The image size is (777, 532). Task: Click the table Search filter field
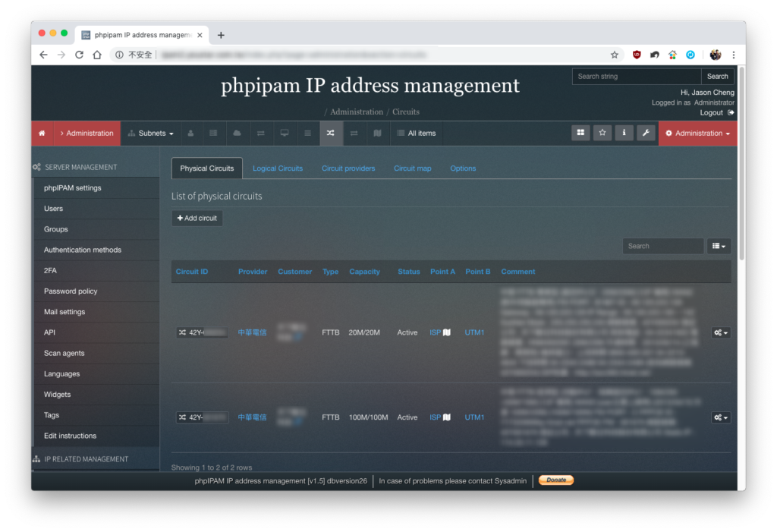(x=663, y=246)
